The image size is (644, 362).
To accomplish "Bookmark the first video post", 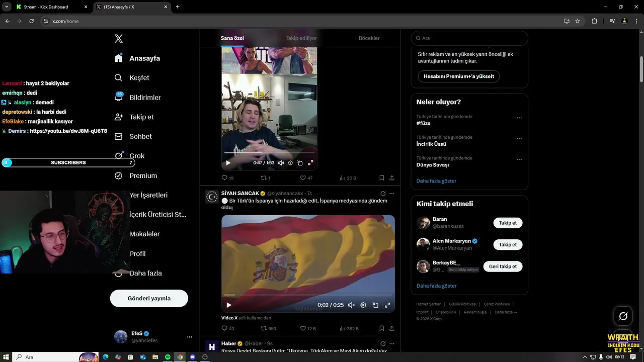I will [382, 178].
